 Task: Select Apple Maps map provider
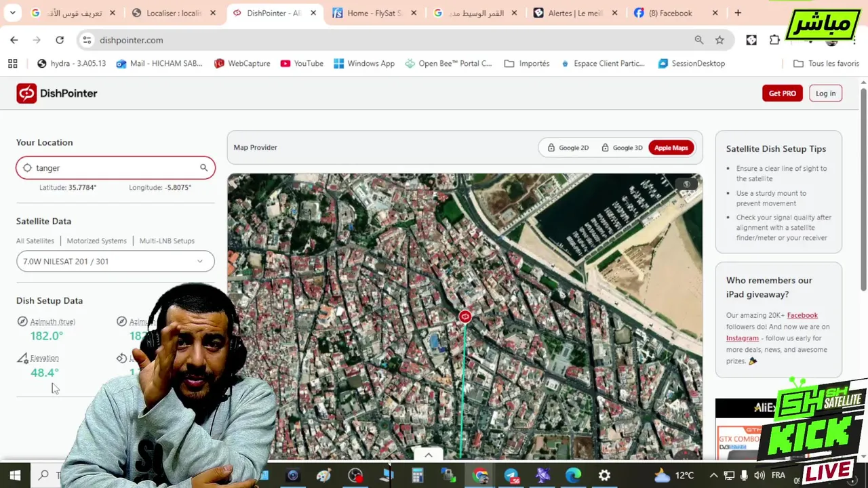click(x=671, y=148)
